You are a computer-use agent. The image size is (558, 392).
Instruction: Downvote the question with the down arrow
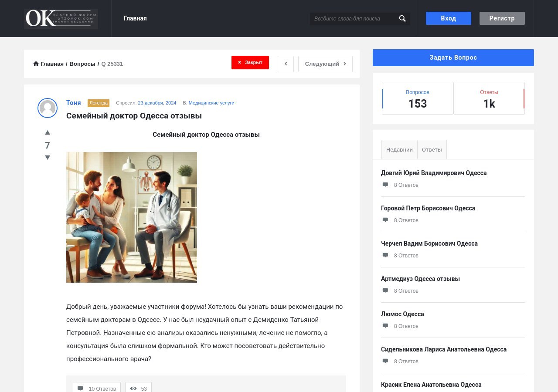48,157
